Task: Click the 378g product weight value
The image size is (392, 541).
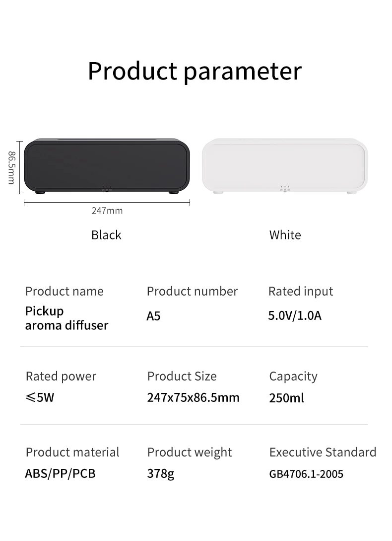Action: click(x=160, y=474)
